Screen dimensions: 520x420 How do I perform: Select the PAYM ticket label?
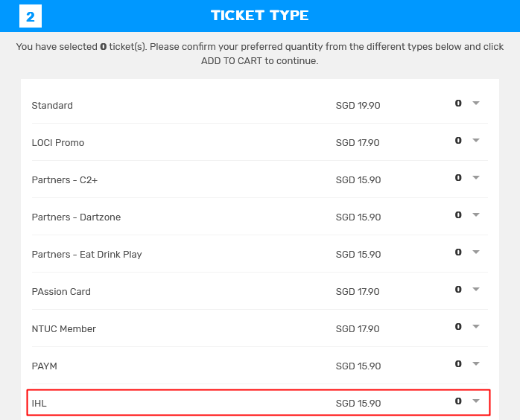(45, 366)
